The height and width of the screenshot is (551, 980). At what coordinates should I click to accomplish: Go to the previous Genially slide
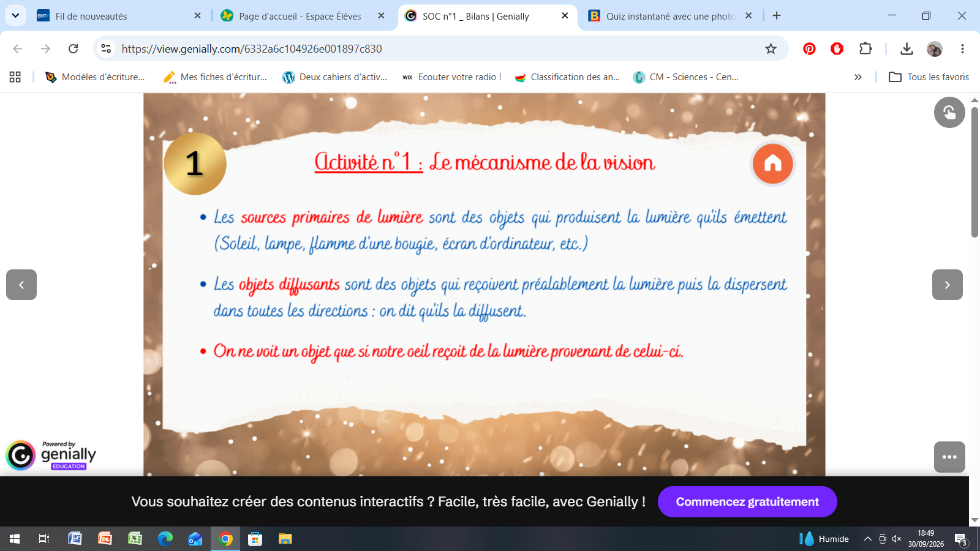tap(21, 285)
